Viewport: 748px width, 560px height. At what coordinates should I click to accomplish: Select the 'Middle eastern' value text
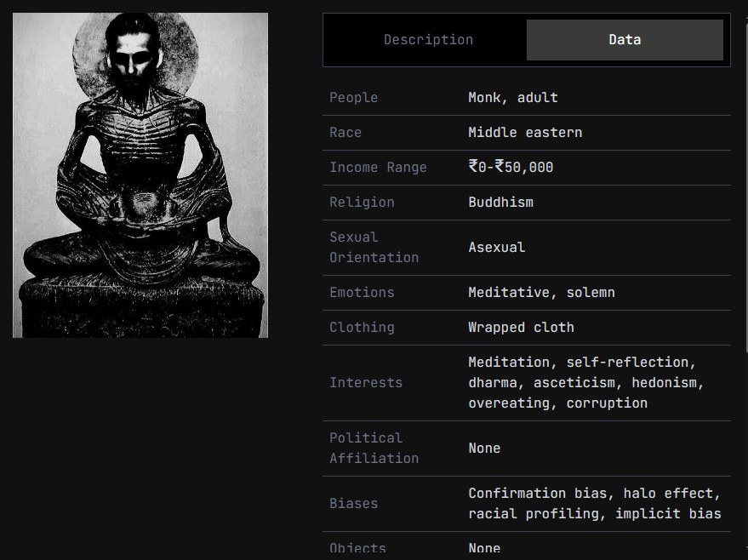tap(525, 133)
